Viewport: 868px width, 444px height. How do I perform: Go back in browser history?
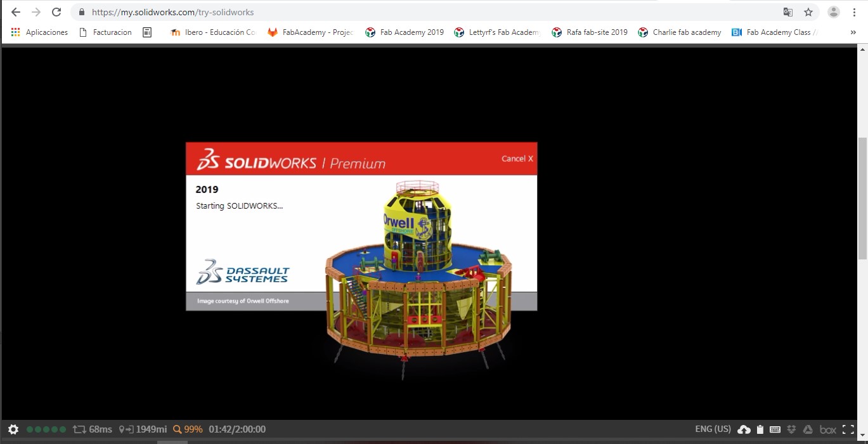(16, 12)
